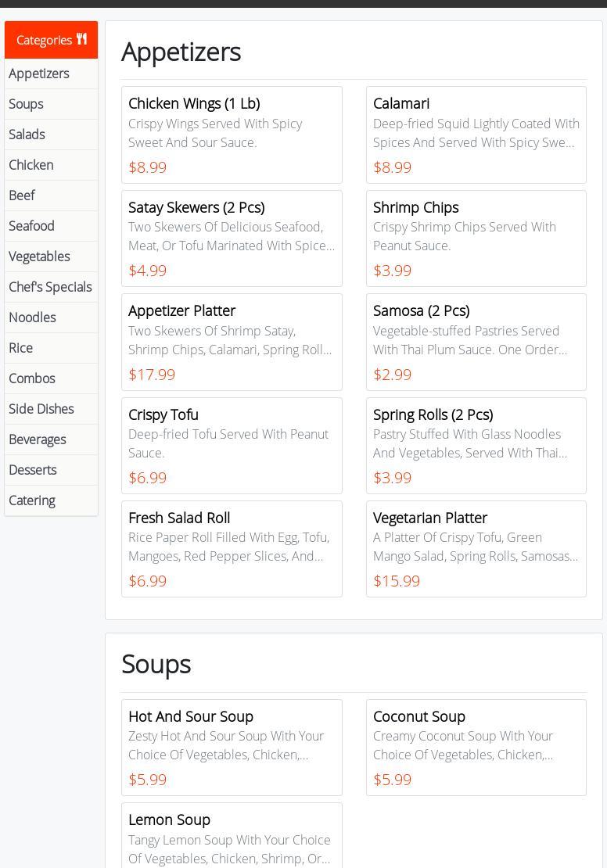Add Shrimp Chips from the menu

click(476, 239)
